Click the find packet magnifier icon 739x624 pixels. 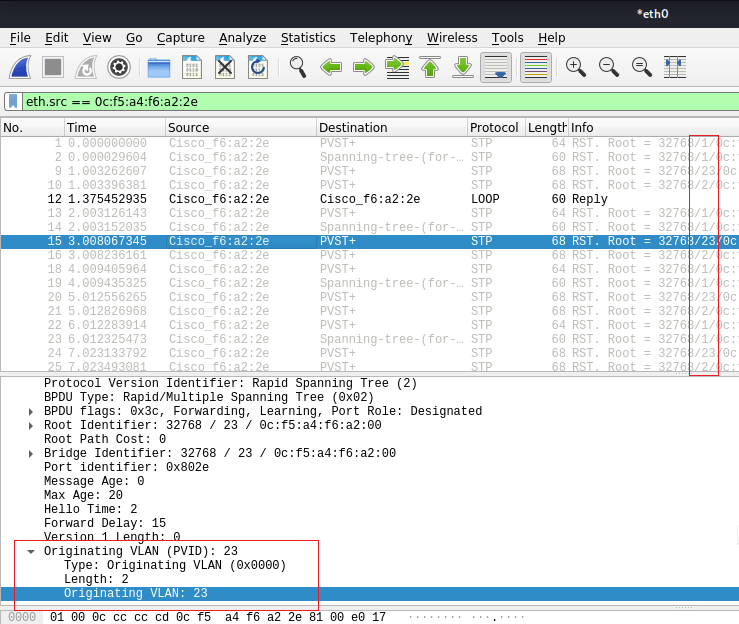coord(297,67)
